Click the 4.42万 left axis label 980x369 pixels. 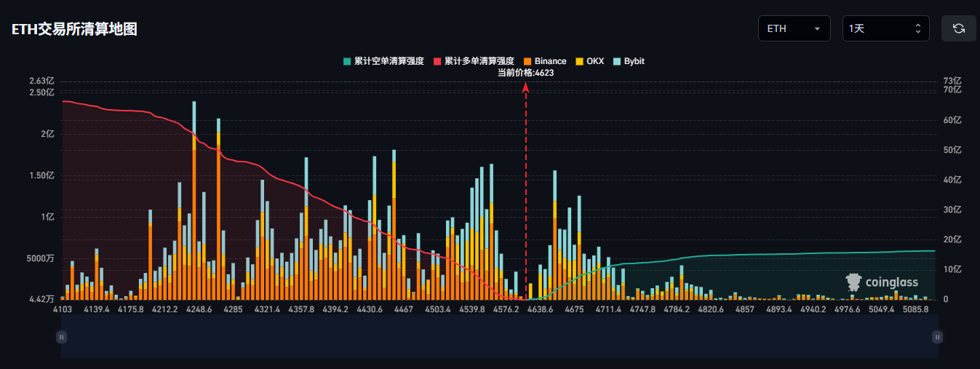(41, 299)
